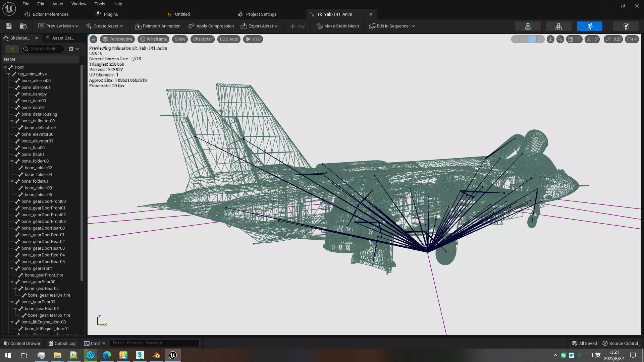644x362 pixels.
Task: Click the Character viewport button
Action: (x=203, y=39)
